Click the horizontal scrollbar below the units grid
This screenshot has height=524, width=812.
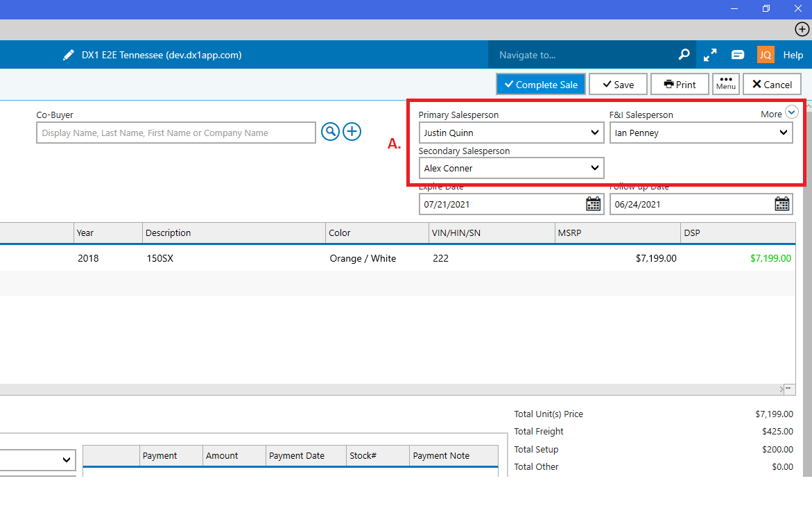click(392, 389)
